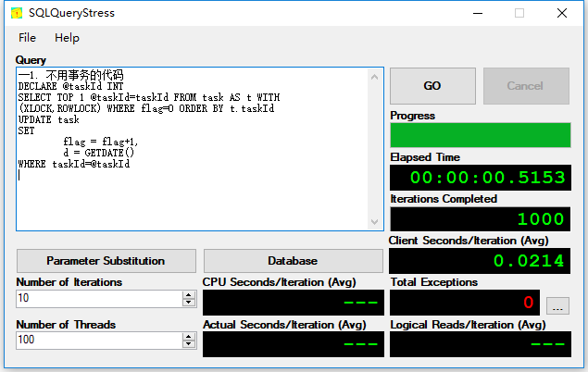
Task: Open Parameter Substitution settings
Action: tap(106, 261)
